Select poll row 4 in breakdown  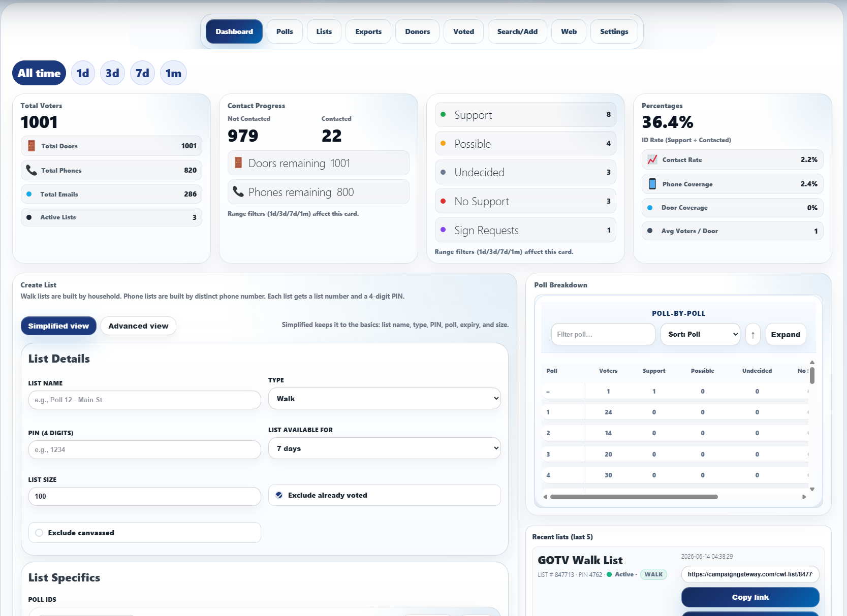[675, 475]
